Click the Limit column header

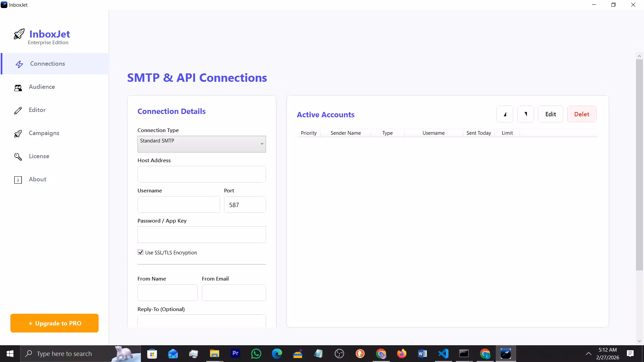tap(507, 133)
